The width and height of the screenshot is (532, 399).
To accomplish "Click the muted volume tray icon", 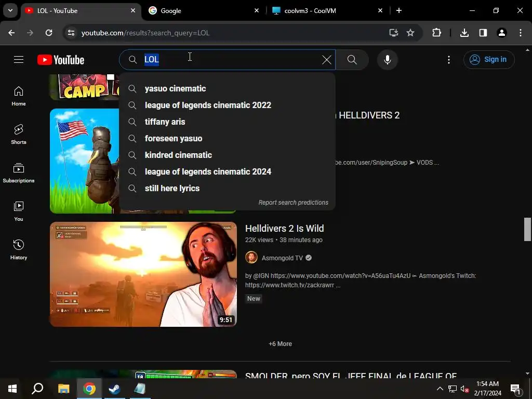I will (x=465, y=389).
